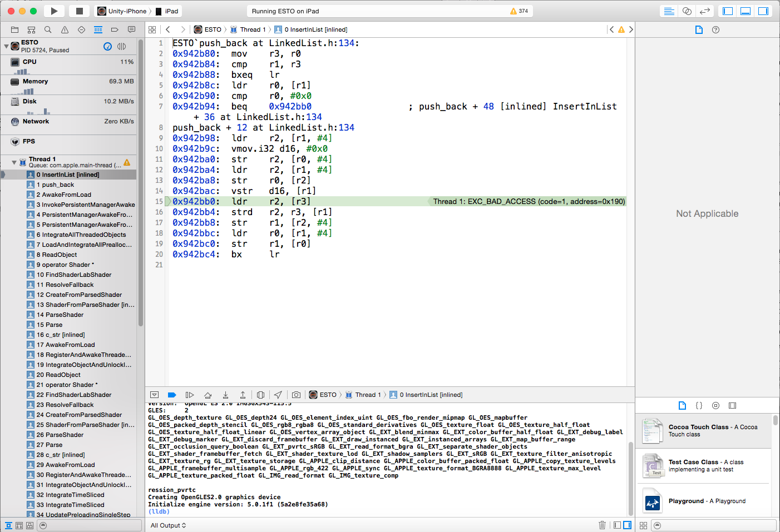Collapse the Thread 1 disclosure triangle
The image size is (780, 532).
pyautogui.click(x=14, y=162)
